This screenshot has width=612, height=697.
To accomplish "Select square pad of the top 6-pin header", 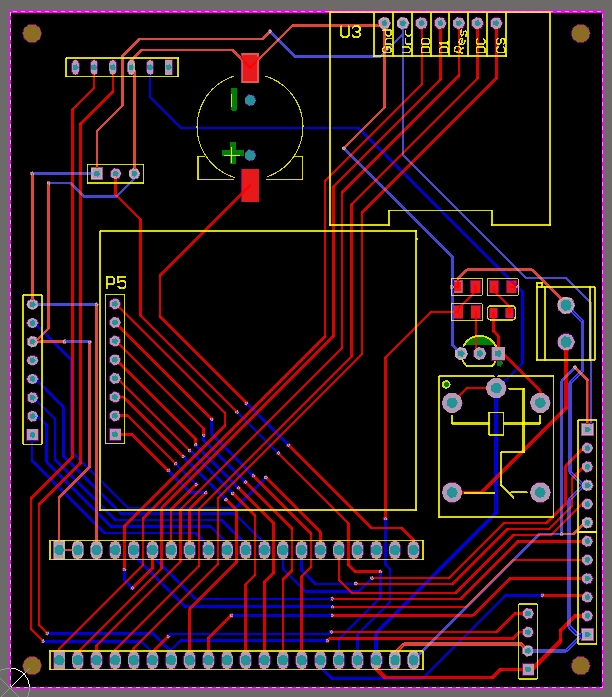I will tap(169, 67).
